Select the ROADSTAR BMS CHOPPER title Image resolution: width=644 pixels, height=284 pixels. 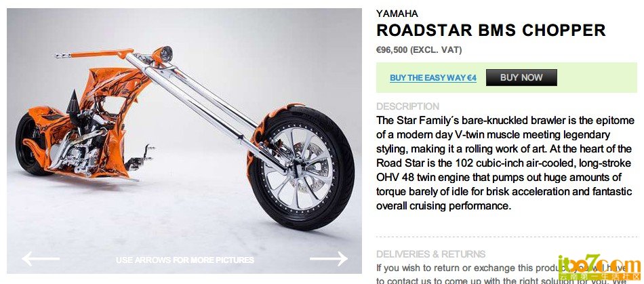pyautogui.click(x=491, y=31)
